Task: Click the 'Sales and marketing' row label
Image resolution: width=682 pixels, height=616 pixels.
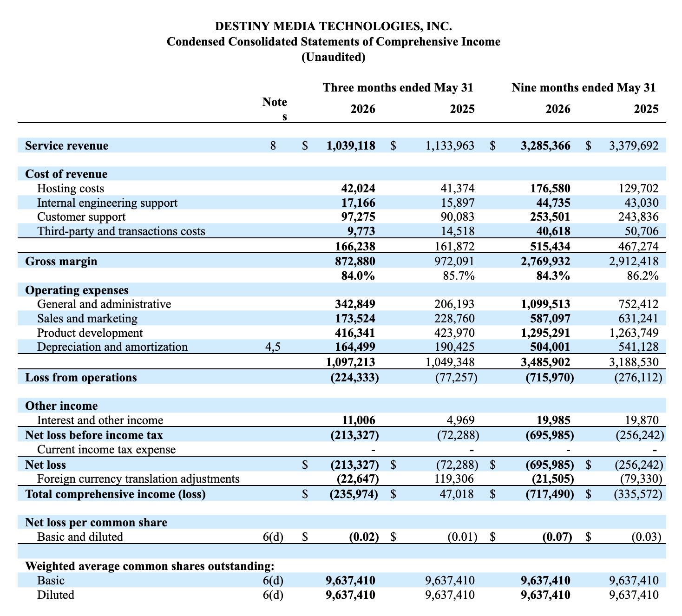Action: [87, 319]
